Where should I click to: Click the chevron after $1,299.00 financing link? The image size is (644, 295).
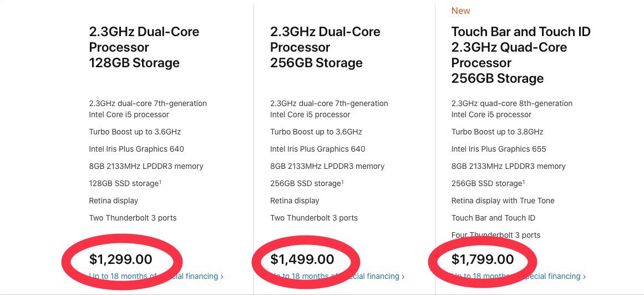(222, 277)
